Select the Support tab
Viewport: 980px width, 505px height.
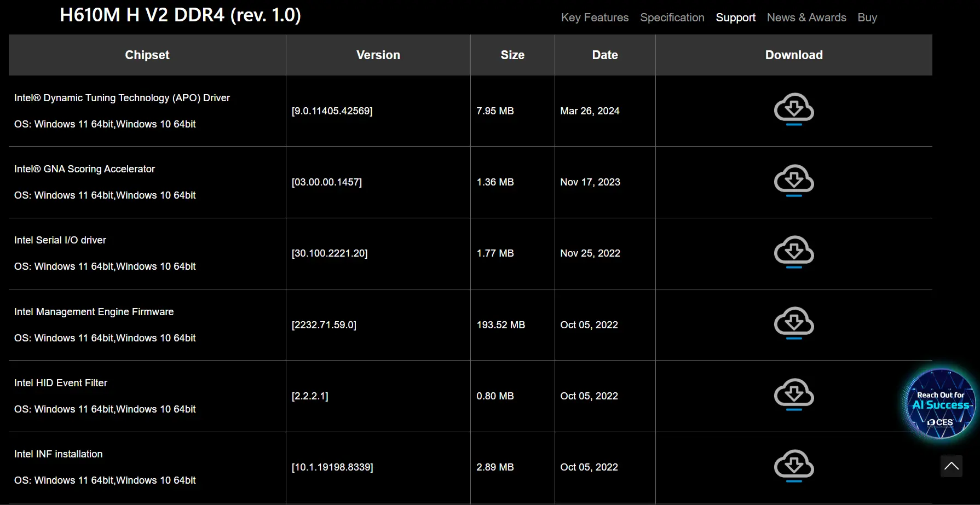[x=736, y=18]
